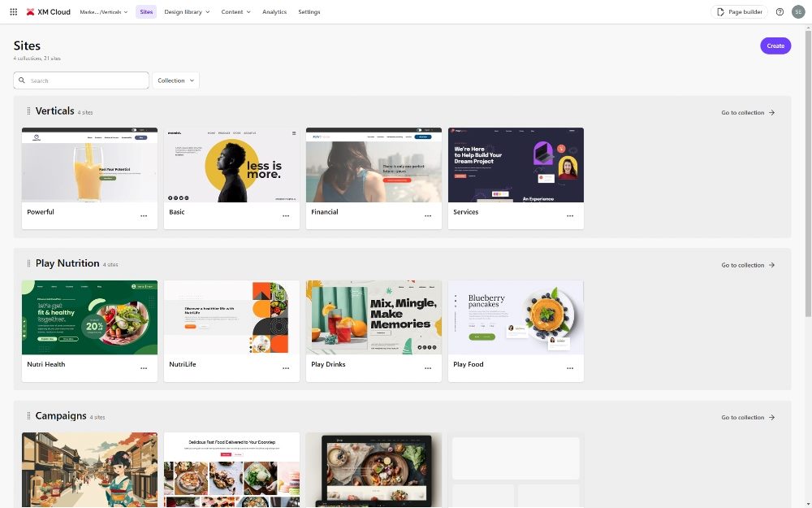Screen dimensions: 812x508
Task: Click the Play Nutrition collection heading
Action: click(67, 263)
